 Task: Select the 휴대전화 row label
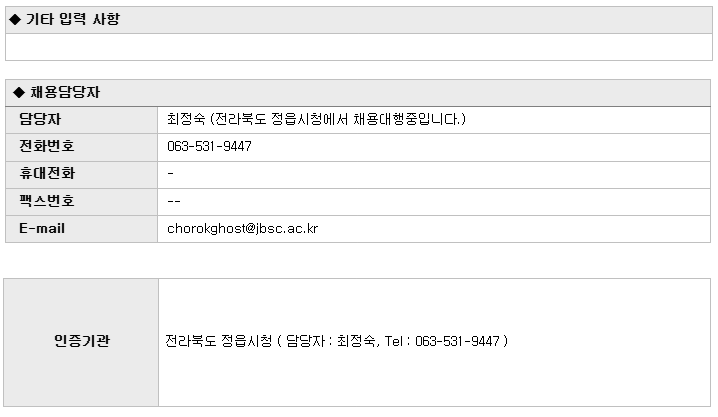coord(46,173)
